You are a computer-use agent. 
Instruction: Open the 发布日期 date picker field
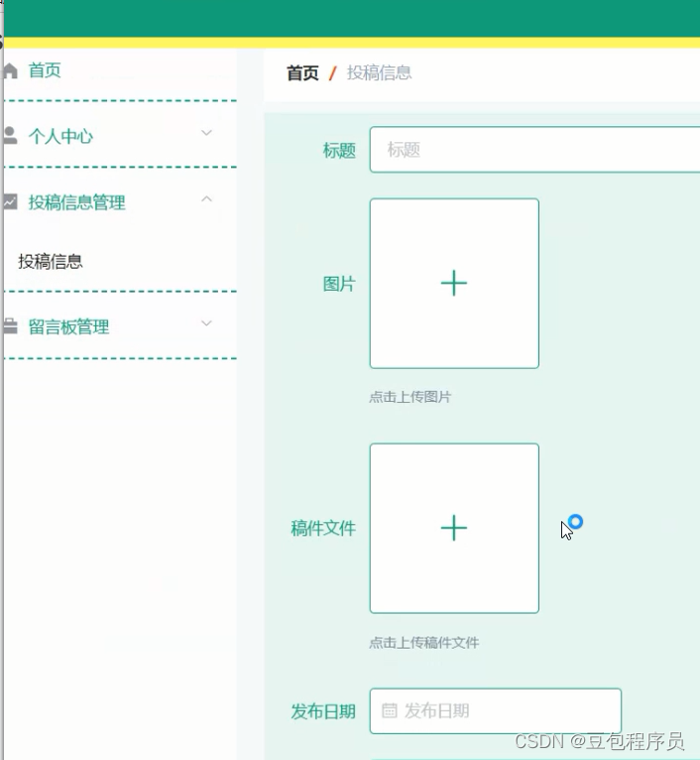click(496, 710)
